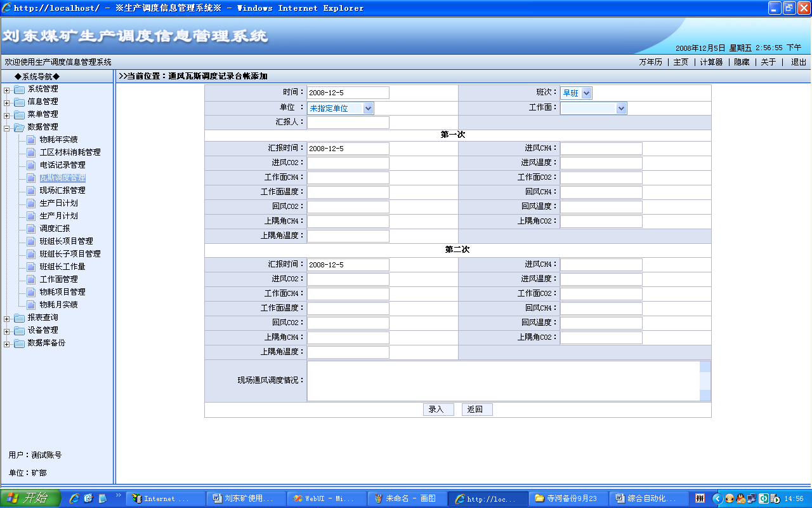Expand the 设备管理 tree node

7,331
